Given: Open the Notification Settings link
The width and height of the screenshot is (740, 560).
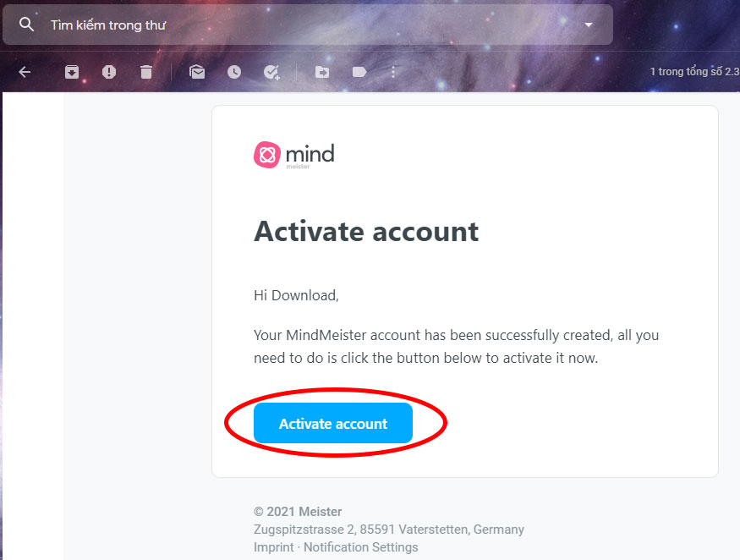Looking at the screenshot, I should pyautogui.click(x=360, y=547).
